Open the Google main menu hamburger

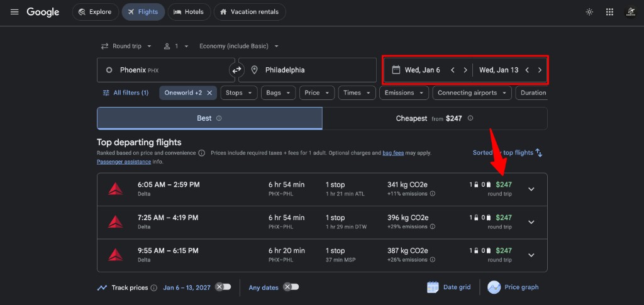point(14,12)
